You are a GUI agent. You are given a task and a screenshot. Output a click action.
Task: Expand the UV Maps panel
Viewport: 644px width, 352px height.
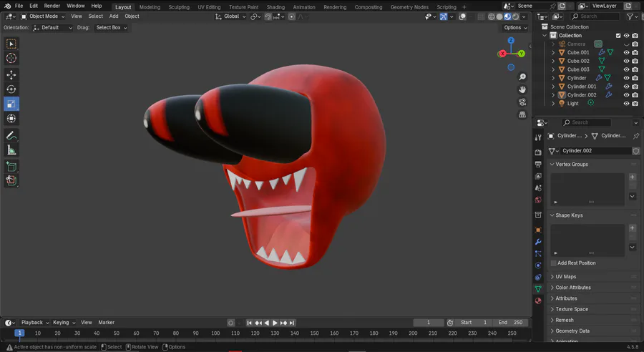[x=565, y=276]
